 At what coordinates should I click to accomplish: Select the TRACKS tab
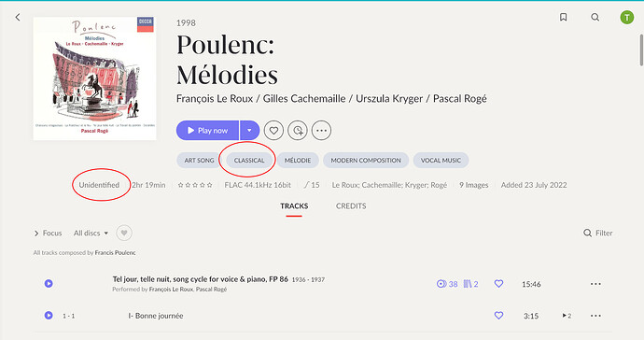click(x=294, y=206)
